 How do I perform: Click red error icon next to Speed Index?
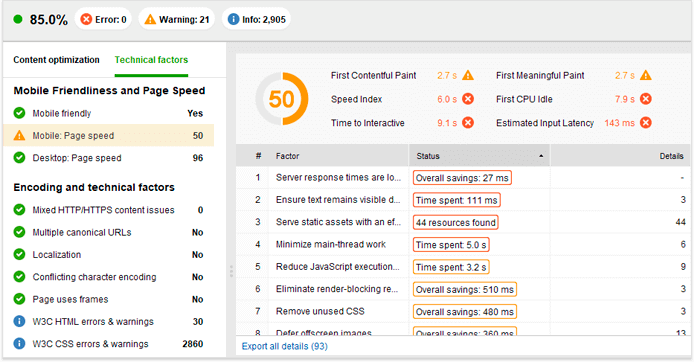[x=468, y=99]
